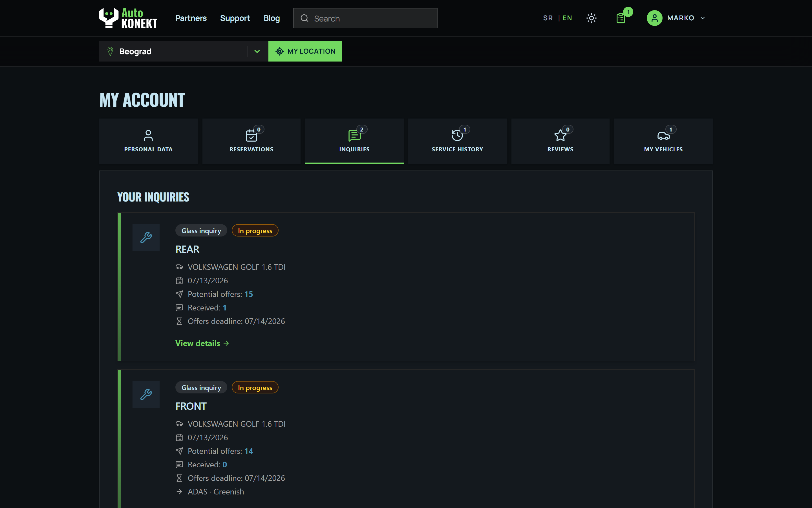Click the wrench icon of the REAR inquiry
The image size is (812, 508).
[x=146, y=238]
